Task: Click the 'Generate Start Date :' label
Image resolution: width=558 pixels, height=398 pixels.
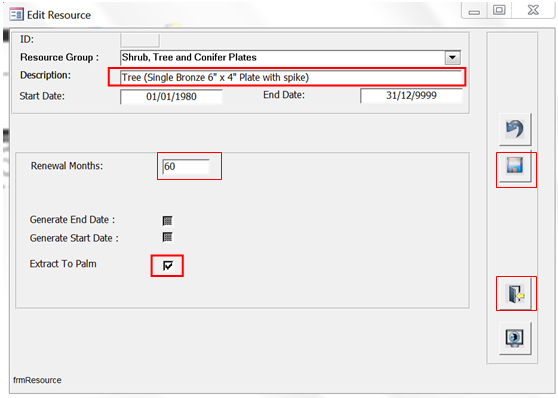Action: pos(74,238)
